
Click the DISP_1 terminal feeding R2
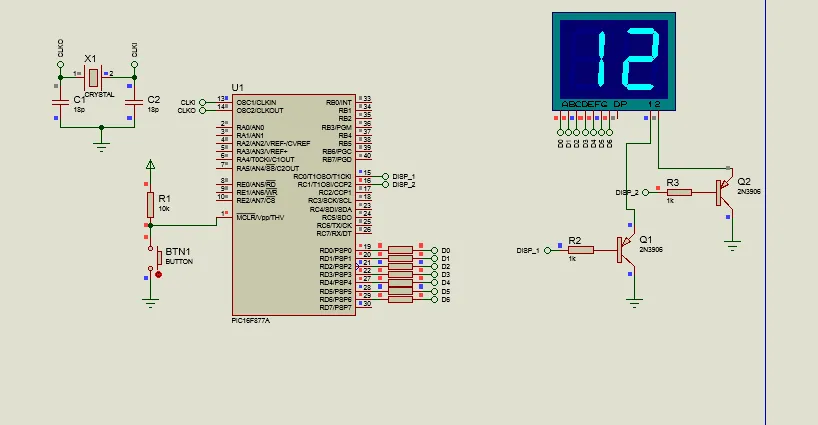point(547,250)
